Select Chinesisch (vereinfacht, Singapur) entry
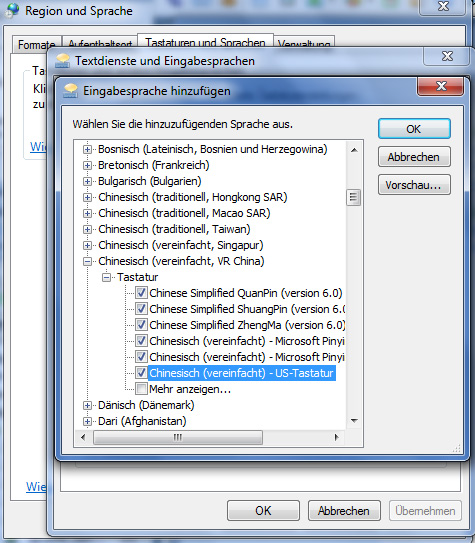The height and width of the screenshot is (543, 475). tap(181, 245)
